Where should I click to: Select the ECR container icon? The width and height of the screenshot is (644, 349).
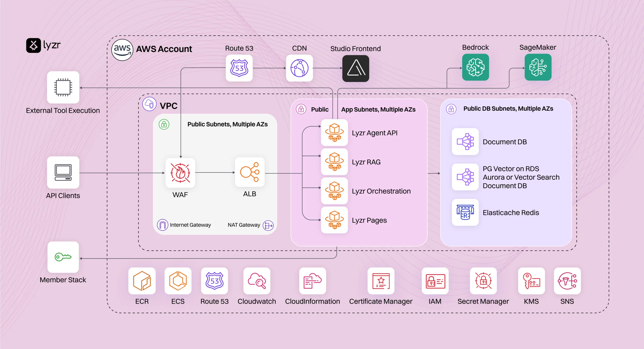[142, 282]
